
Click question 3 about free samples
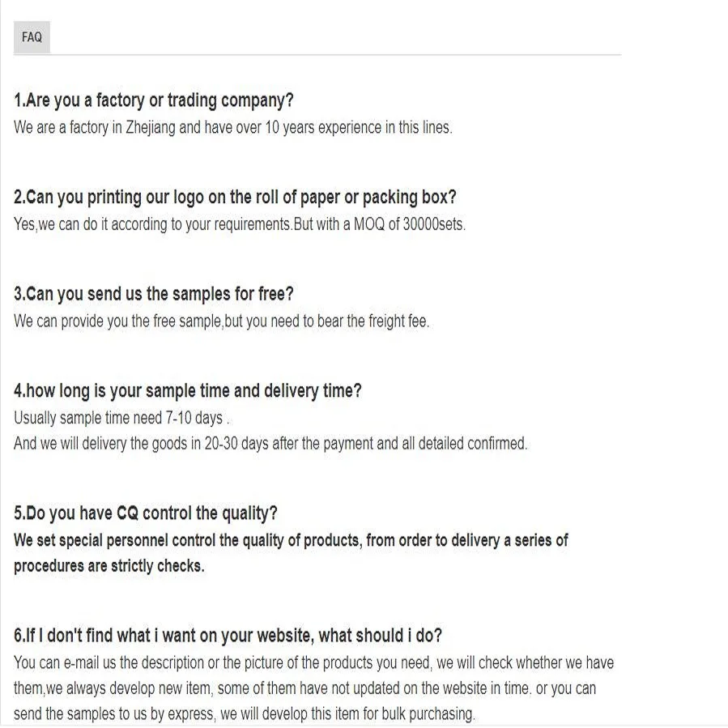coord(153,293)
